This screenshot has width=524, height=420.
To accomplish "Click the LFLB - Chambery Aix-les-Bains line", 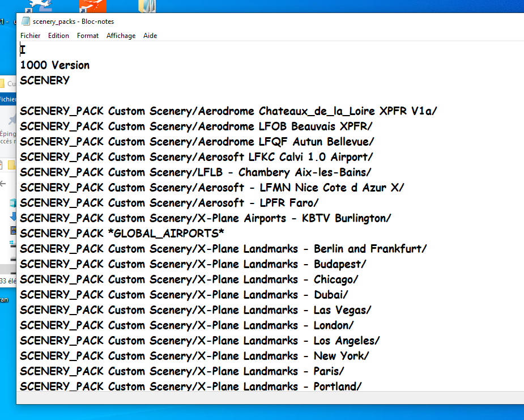I will coord(195,172).
